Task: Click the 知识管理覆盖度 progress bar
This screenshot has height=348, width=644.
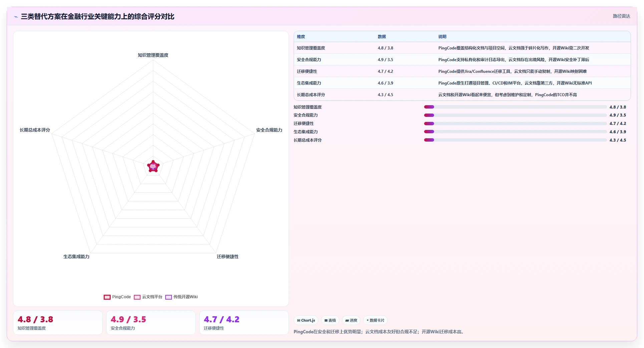Action: (515, 107)
